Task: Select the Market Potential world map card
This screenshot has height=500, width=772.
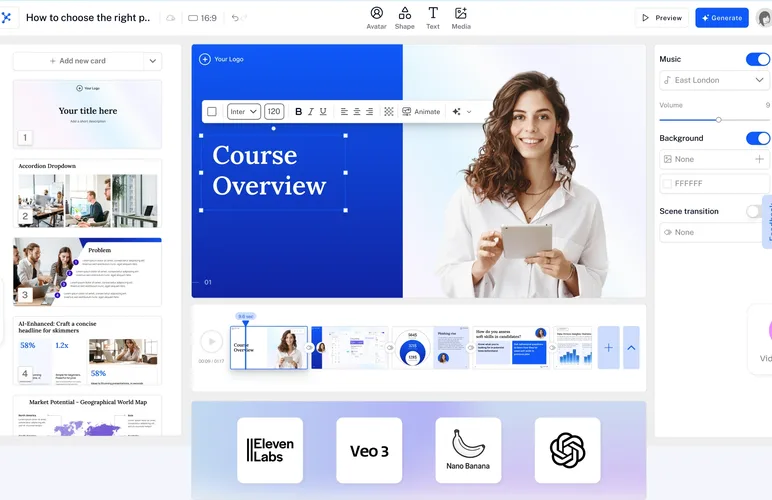Action: coord(87,415)
